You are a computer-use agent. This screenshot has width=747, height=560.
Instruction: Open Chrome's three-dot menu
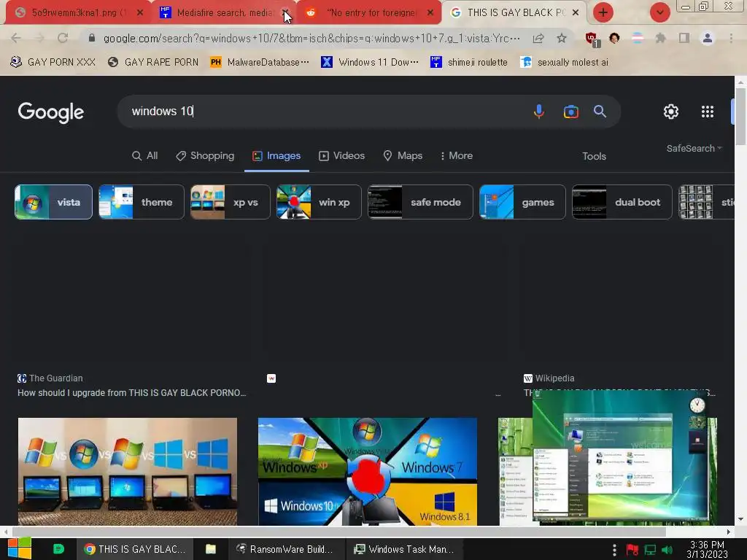731,38
